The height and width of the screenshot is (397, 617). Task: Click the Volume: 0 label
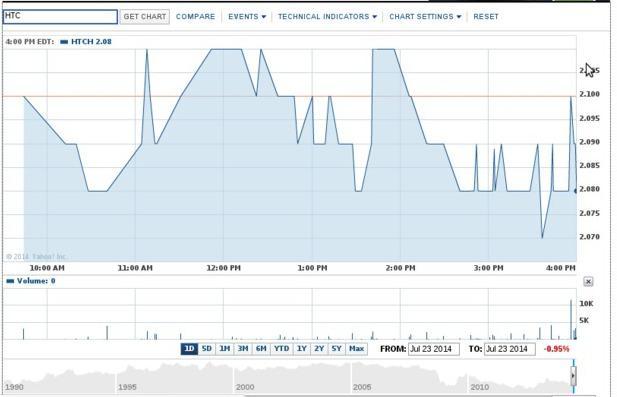click(x=36, y=281)
